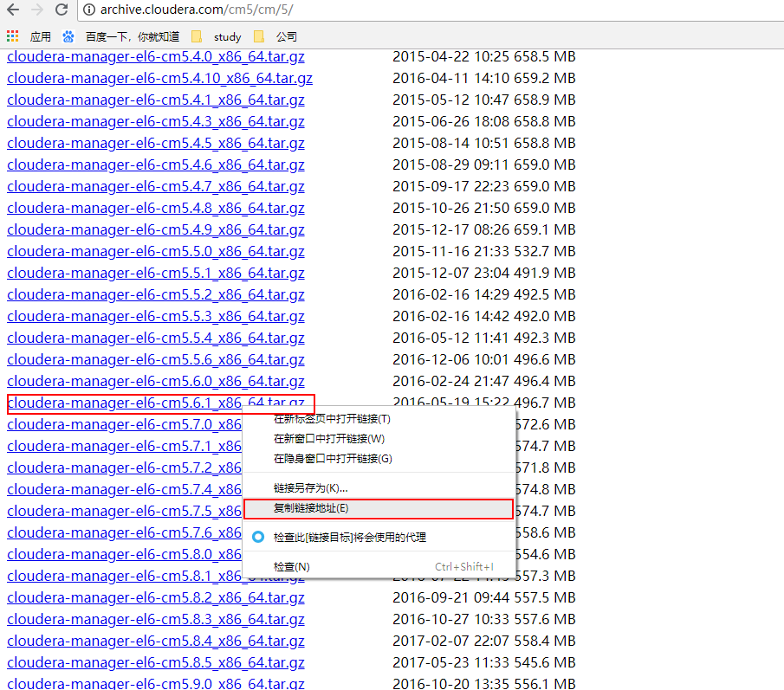Open the 公司 bookmark folder
The image size is (784, 690).
[275, 36]
